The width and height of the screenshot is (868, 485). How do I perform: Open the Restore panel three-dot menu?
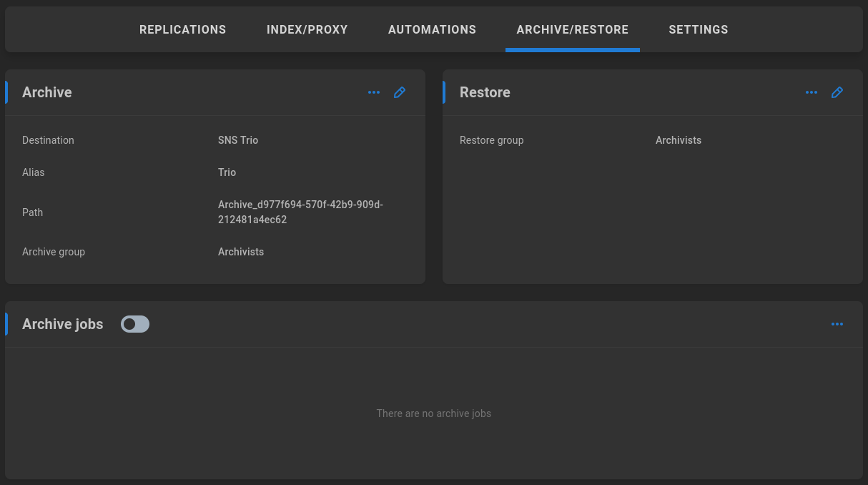(x=812, y=92)
